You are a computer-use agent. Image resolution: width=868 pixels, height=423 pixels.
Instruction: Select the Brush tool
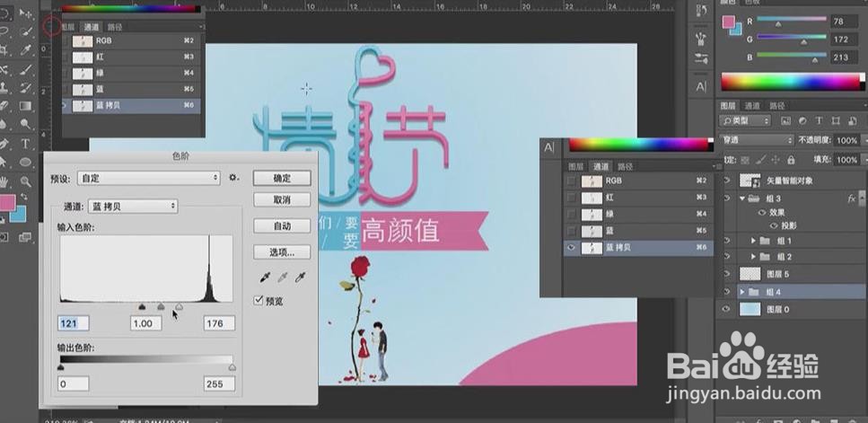26,69
